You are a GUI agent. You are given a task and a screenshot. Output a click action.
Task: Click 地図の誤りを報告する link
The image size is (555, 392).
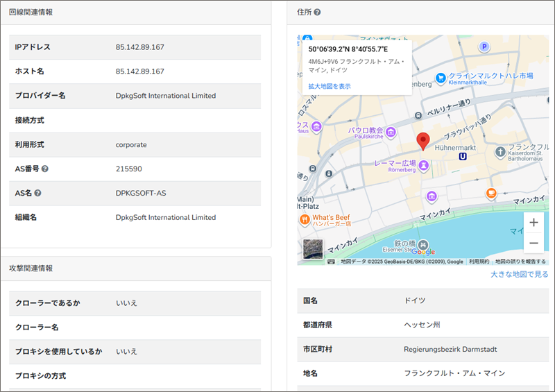click(x=520, y=262)
